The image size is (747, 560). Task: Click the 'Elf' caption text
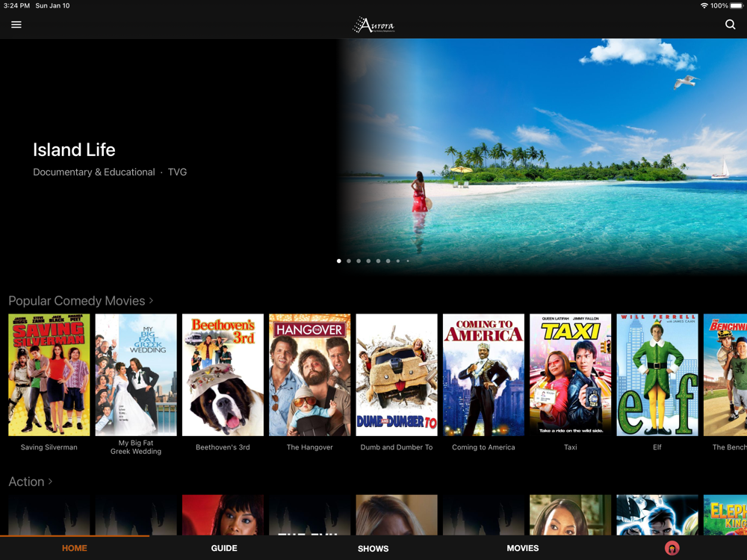click(657, 447)
